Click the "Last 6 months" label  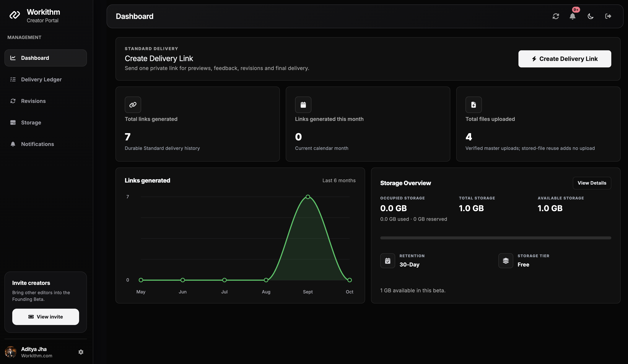[339, 181]
